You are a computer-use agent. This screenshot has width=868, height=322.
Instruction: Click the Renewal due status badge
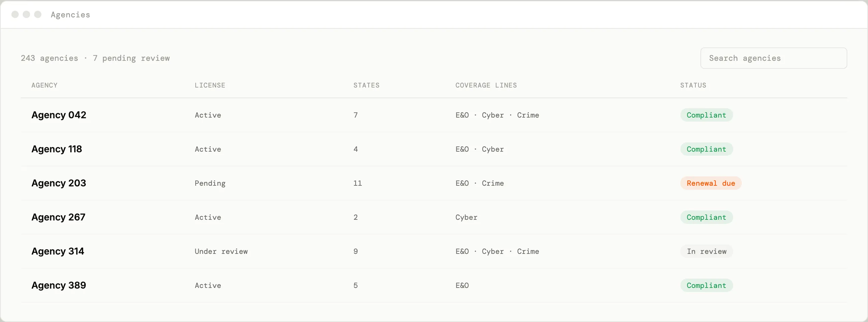(x=711, y=183)
